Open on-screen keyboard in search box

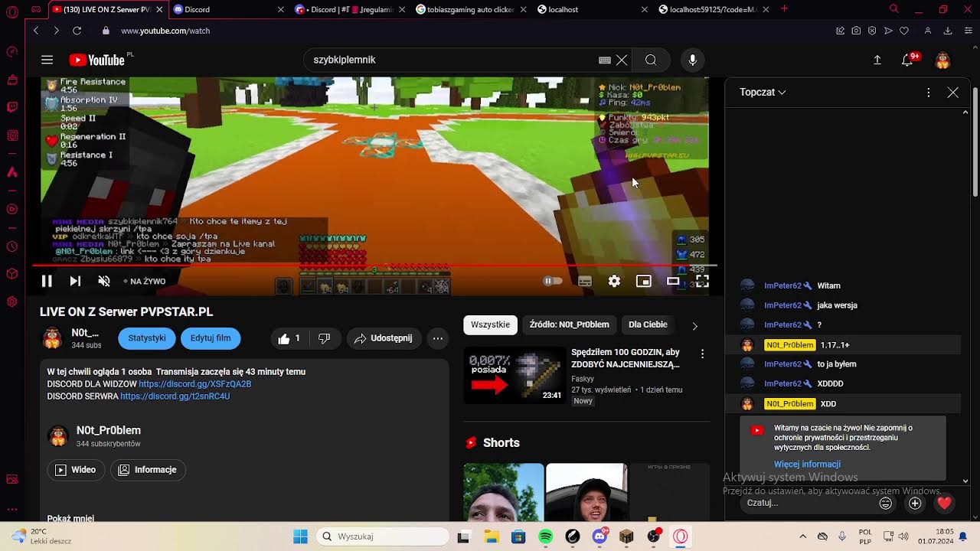click(x=605, y=60)
